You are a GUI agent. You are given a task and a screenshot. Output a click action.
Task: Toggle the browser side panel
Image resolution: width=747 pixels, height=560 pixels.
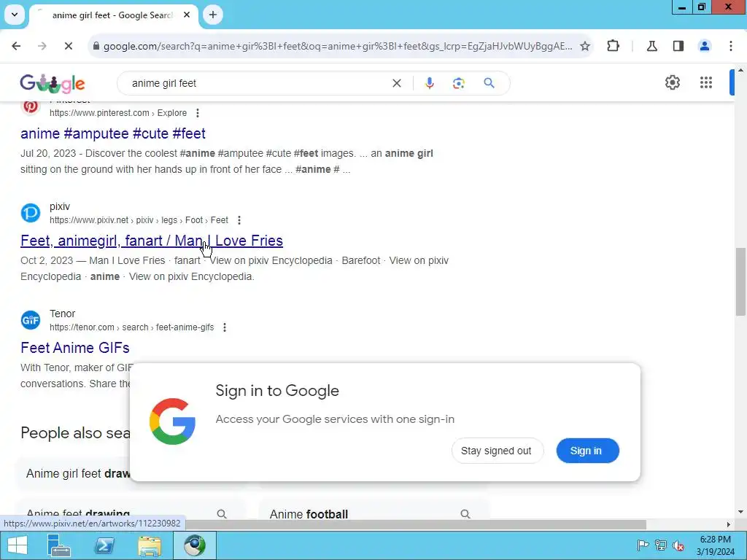coord(678,46)
